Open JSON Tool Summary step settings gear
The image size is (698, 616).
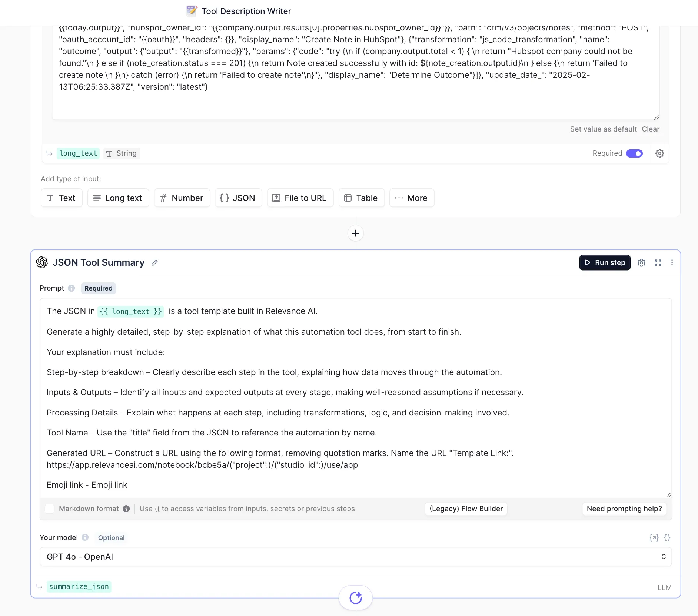tap(641, 263)
